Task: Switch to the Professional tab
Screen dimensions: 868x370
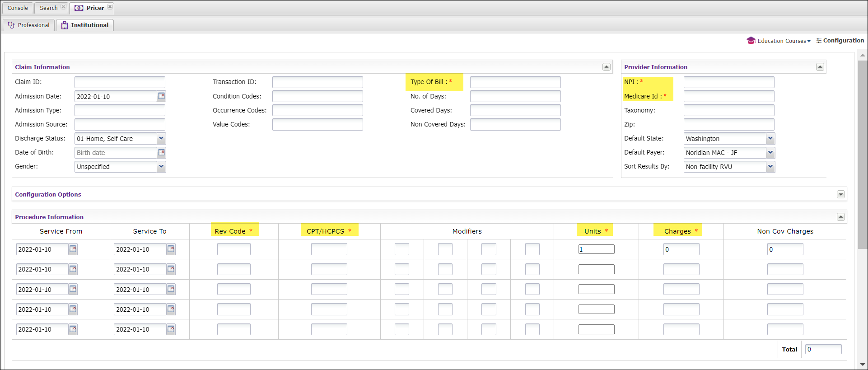Action: click(x=29, y=25)
